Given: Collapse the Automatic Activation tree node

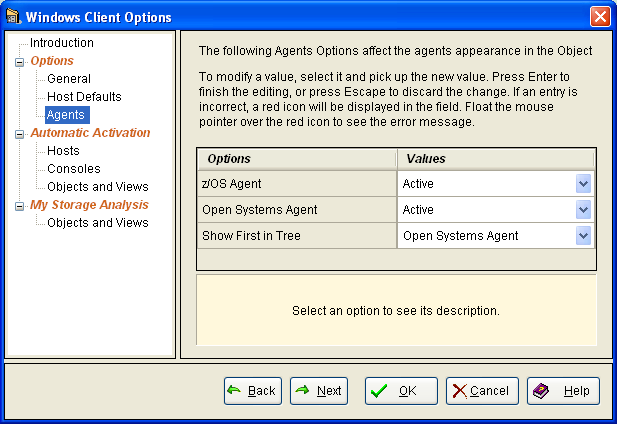Looking at the screenshot, I should pos(18,134).
